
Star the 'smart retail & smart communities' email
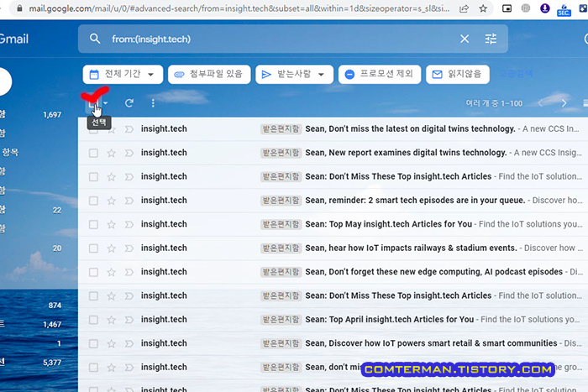(112, 343)
